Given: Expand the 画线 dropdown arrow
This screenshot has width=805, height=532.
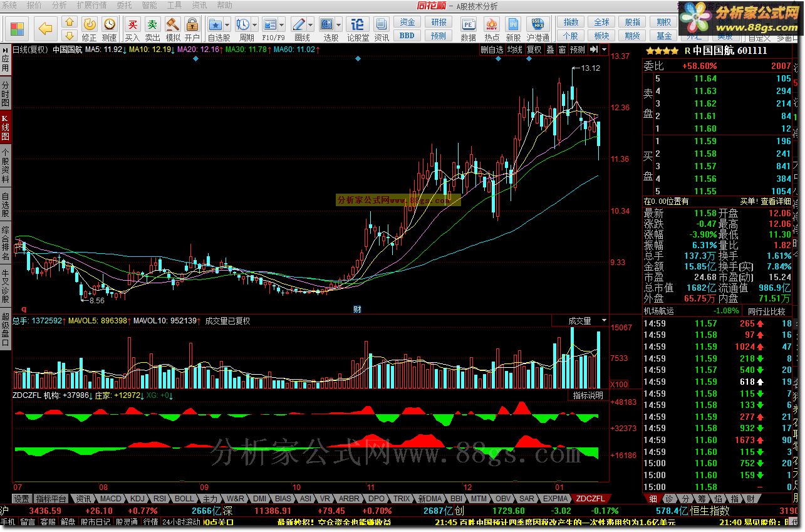Looking at the screenshot, I should click(x=311, y=24).
